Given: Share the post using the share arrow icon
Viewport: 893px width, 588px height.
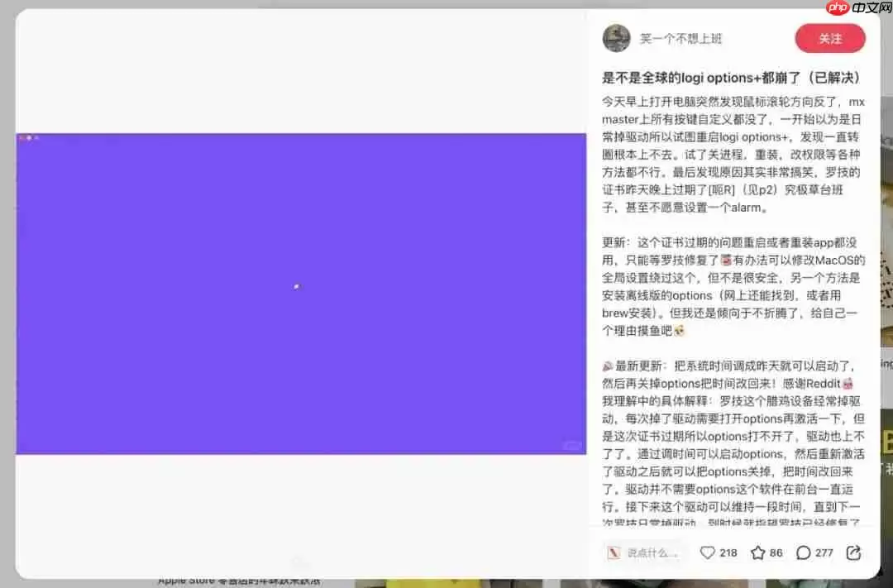Looking at the screenshot, I should (856, 552).
